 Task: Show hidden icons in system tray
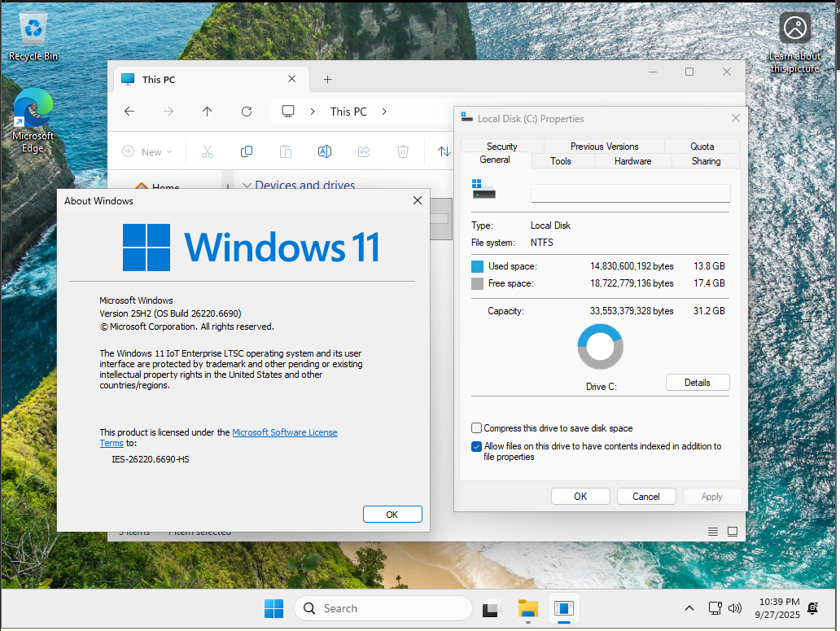[689, 608]
